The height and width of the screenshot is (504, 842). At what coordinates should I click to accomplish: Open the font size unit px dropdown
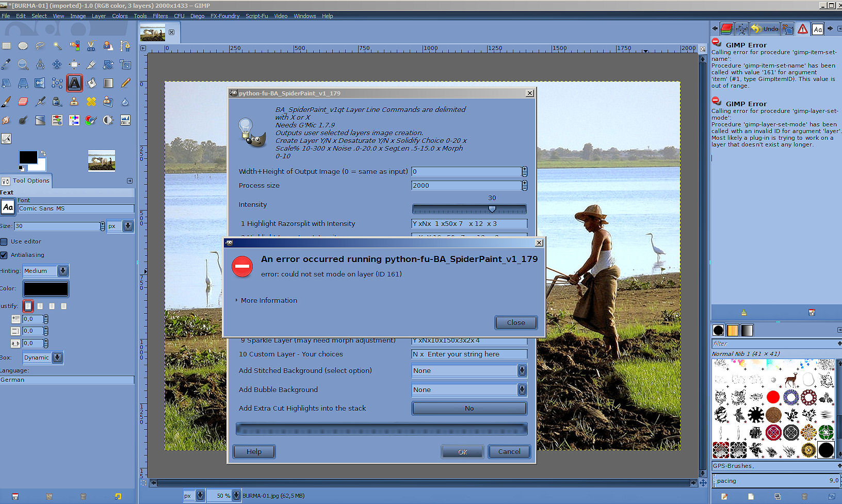pos(120,226)
